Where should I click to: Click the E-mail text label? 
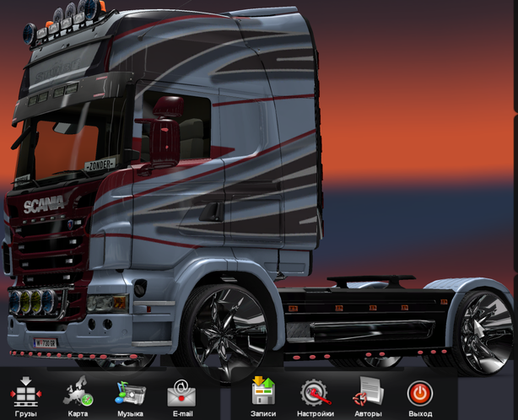click(183, 414)
